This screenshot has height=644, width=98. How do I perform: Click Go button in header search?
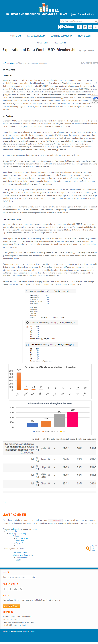(96, 21)
